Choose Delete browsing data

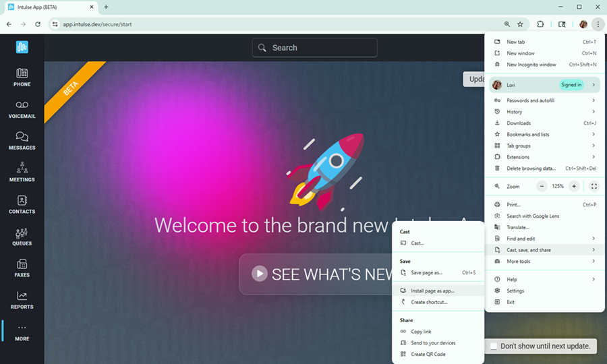coord(544,169)
